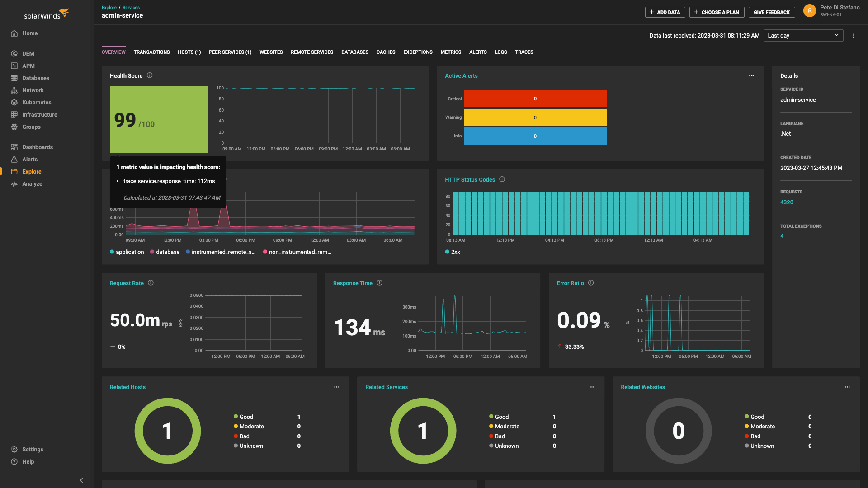Screen dimensions: 868x488
Task: Open the 4320 requests link
Action: click(x=787, y=202)
